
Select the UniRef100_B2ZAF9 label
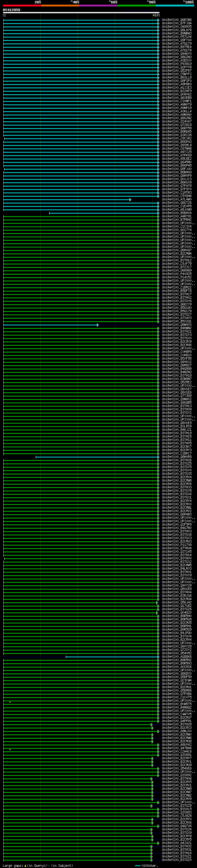[177, 91]
